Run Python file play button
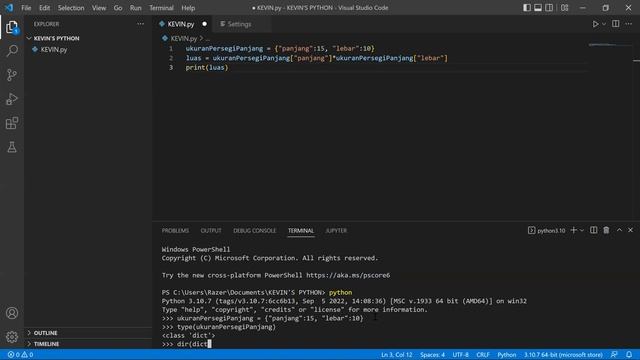This screenshot has height=360, width=640. click(596, 24)
